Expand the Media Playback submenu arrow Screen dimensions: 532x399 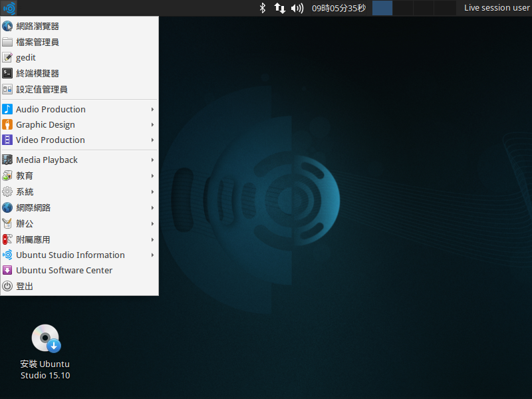(x=153, y=160)
